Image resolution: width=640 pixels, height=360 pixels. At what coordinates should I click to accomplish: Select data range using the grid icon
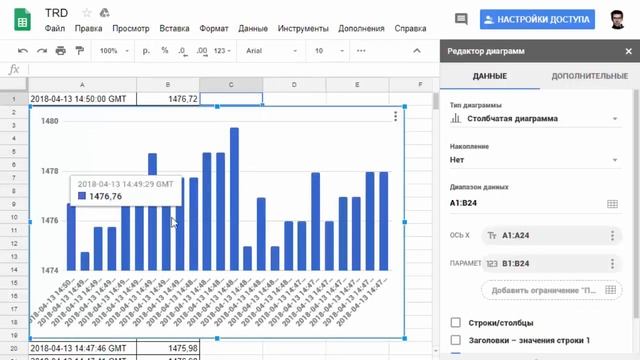point(612,204)
